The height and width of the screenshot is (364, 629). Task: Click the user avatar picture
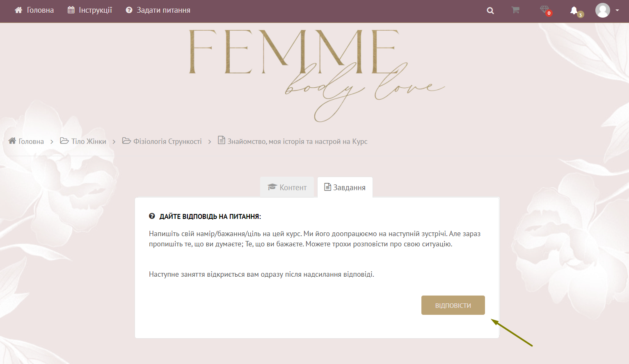[x=602, y=10]
